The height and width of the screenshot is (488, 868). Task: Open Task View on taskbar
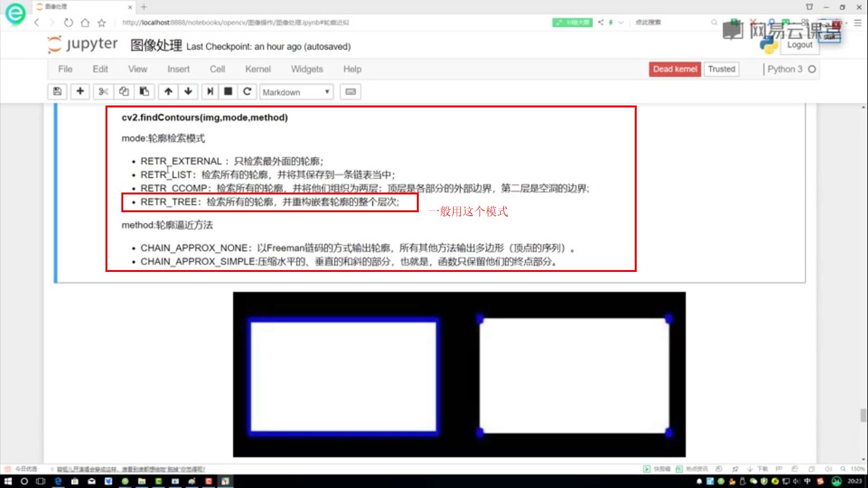tap(41, 481)
